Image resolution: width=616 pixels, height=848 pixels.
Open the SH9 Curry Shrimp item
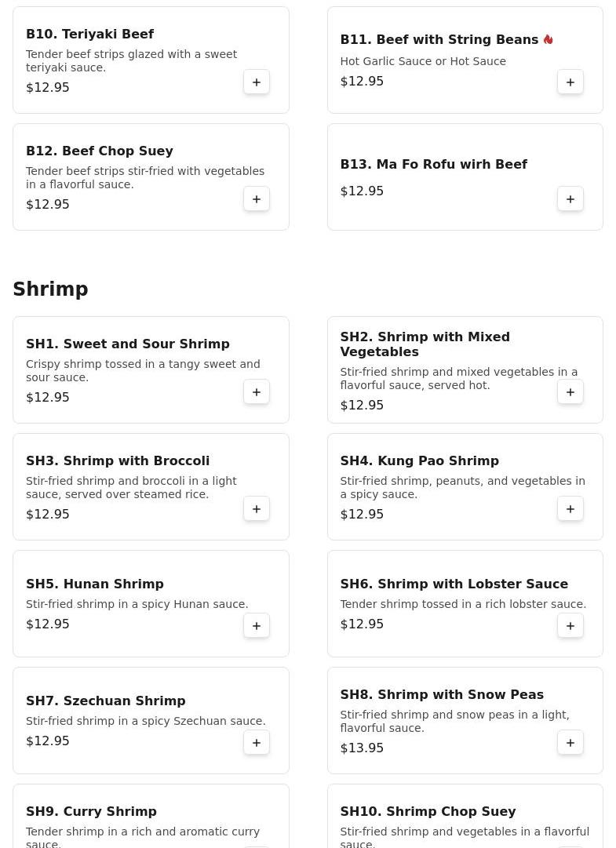tap(91, 811)
